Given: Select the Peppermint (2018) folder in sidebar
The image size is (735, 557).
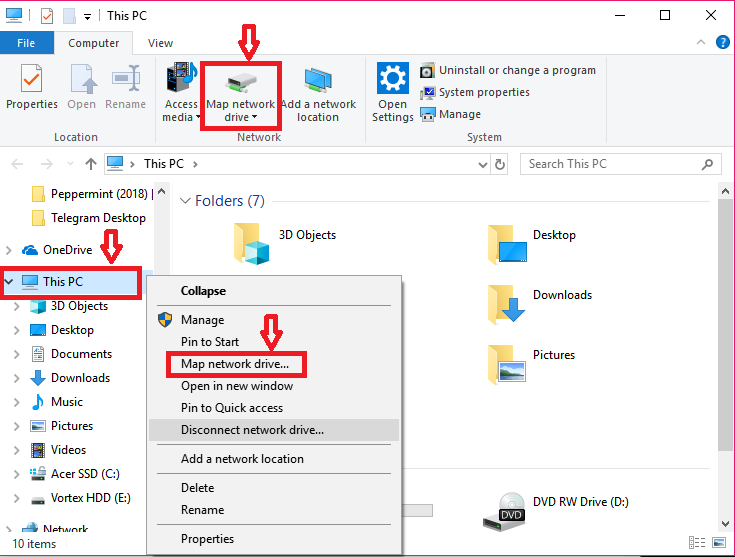Looking at the screenshot, I should point(92,194).
